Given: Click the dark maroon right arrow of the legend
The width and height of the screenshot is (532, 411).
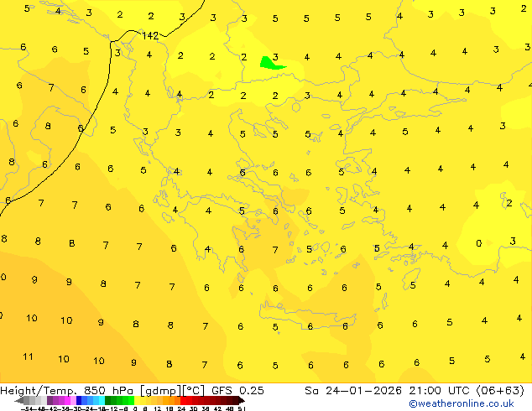Looking at the screenshot, I should (242, 400).
